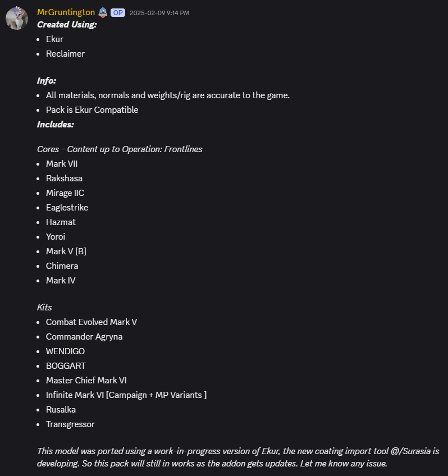The width and height of the screenshot is (448, 476).
Task: Click the 'Transgressor' list entry
Action: coord(70,424)
